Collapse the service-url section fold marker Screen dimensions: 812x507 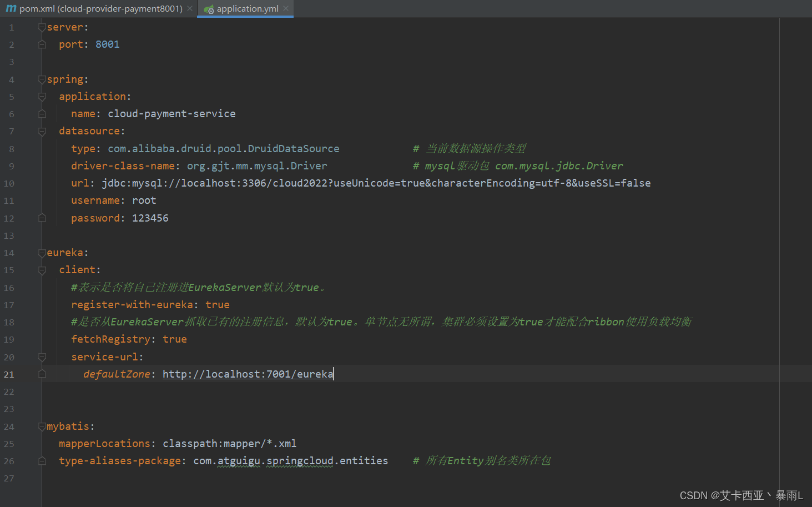coord(42,357)
